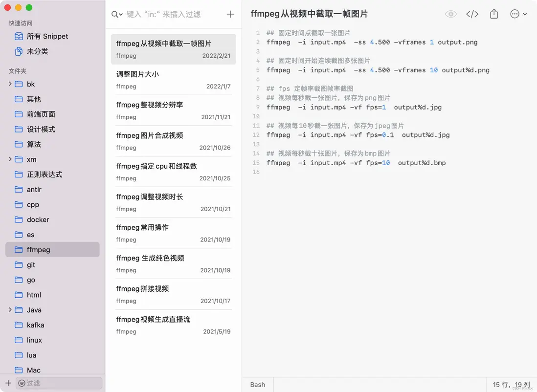
Task: Click the 所有 Snippet inbox icon
Action: (19, 36)
